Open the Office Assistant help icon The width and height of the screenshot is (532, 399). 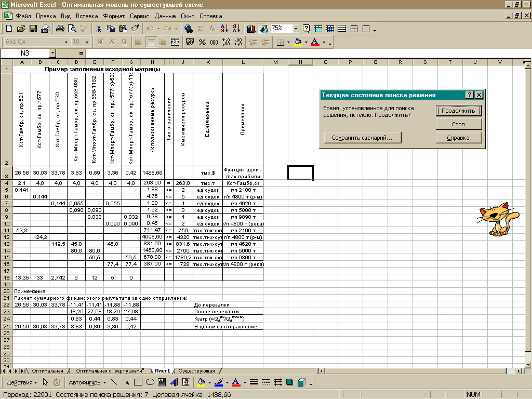(306, 29)
